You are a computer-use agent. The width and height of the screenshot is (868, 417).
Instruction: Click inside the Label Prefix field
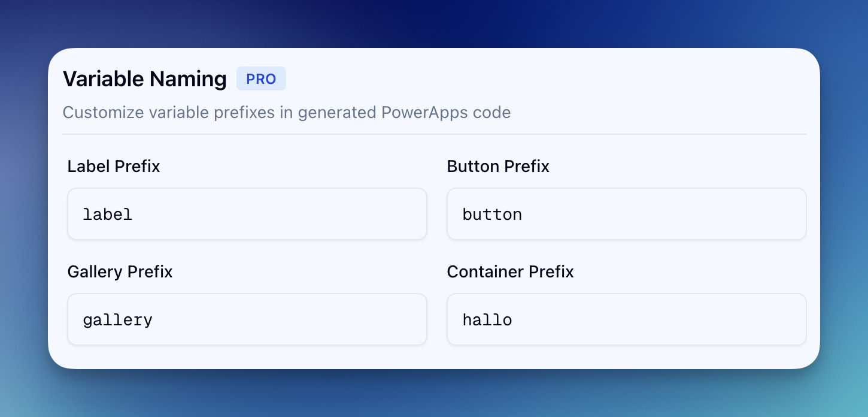click(x=247, y=214)
